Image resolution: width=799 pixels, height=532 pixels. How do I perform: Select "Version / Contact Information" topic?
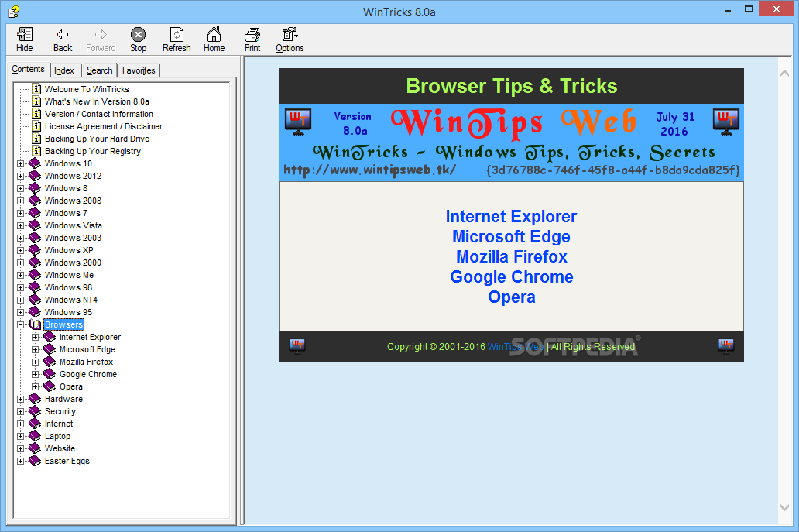pyautogui.click(x=99, y=114)
